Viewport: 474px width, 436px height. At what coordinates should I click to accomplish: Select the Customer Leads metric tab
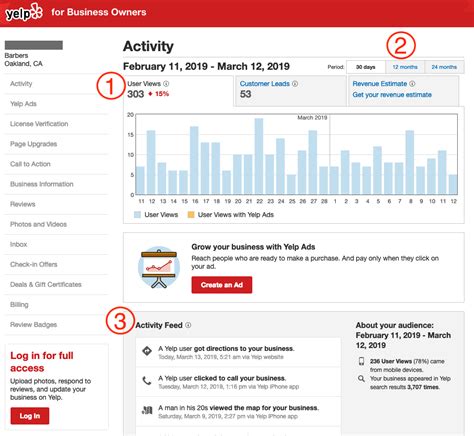(291, 91)
